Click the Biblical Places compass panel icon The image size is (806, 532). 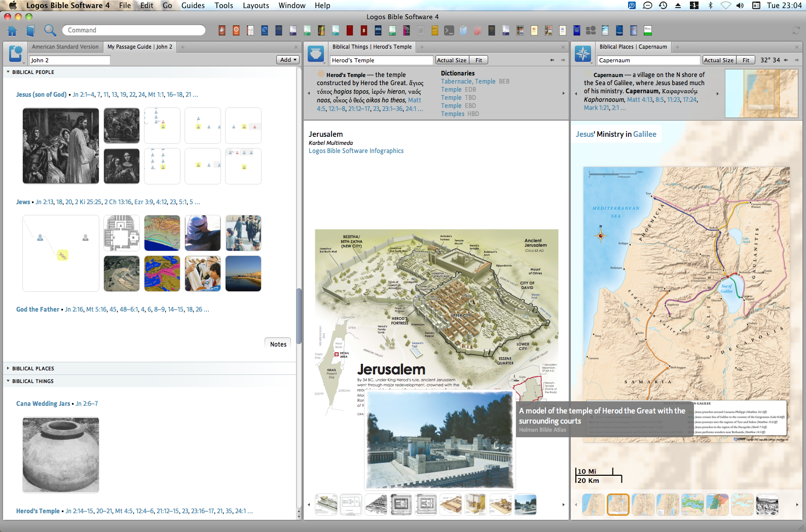pos(583,53)
